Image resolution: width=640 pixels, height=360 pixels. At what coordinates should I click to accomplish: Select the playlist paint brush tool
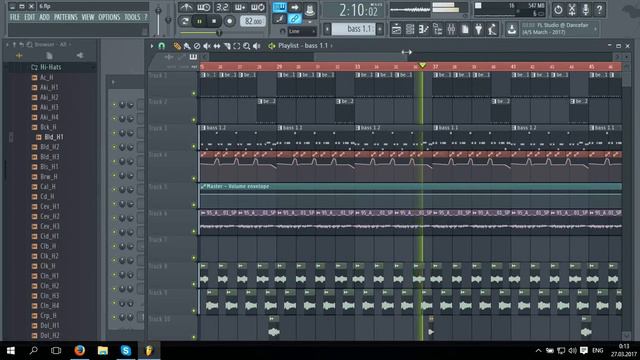pos(187,46)
